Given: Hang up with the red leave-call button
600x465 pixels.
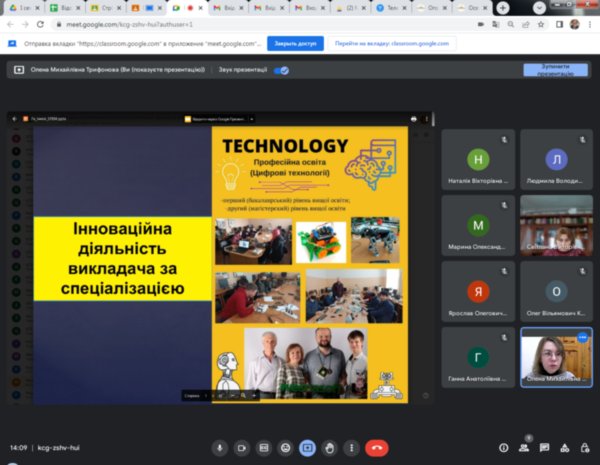Looking at the screenshot, I should [376, 448].
